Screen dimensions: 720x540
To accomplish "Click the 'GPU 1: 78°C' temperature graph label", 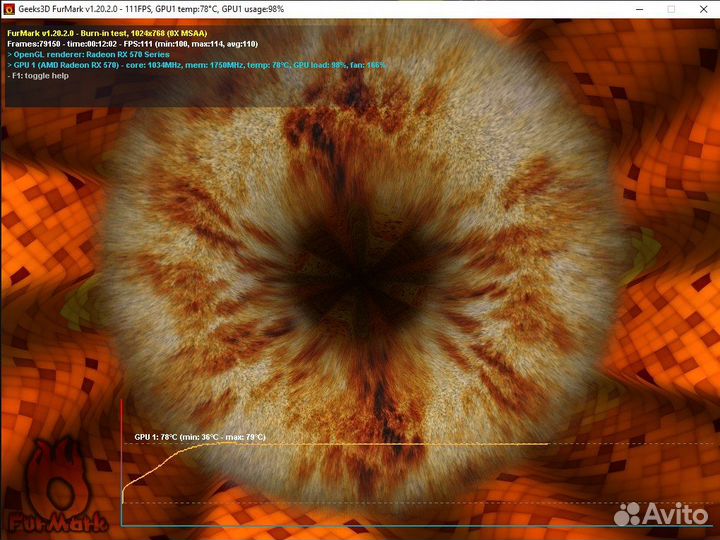I will [x=200, y=437].
